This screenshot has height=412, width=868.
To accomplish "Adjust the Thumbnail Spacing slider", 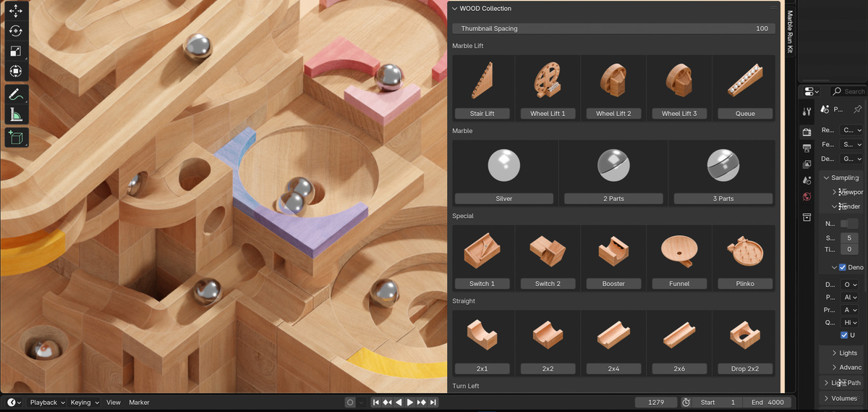I will pos(613,28).
